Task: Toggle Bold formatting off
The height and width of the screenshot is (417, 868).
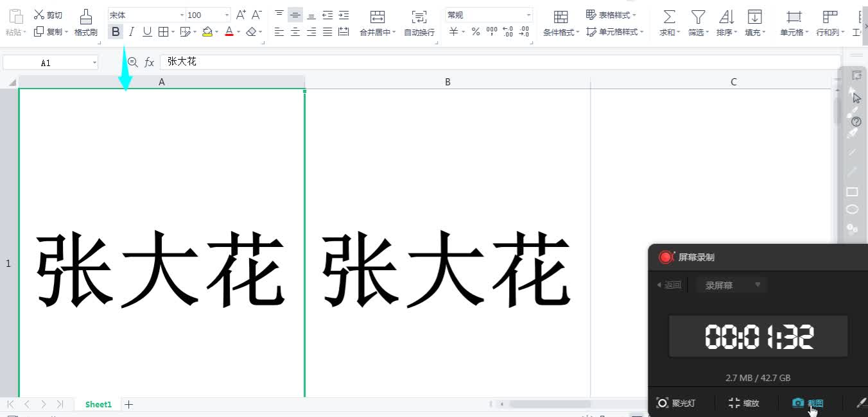Action: (116, 31)
